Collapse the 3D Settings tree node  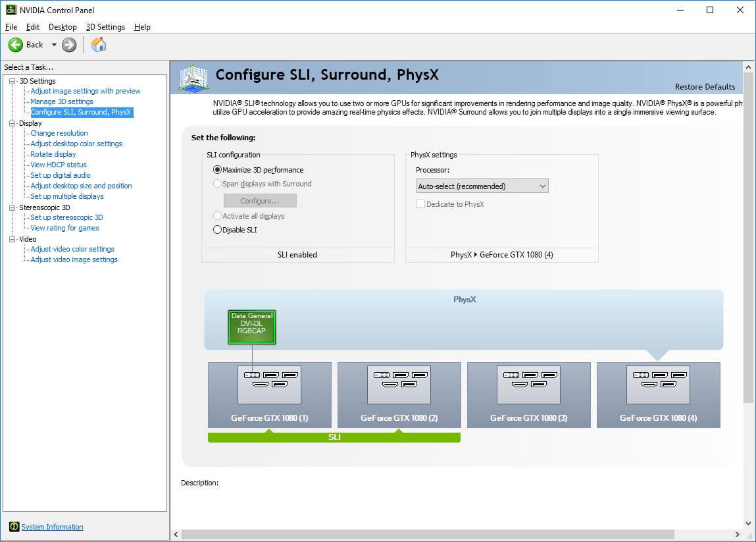point(12,81)
